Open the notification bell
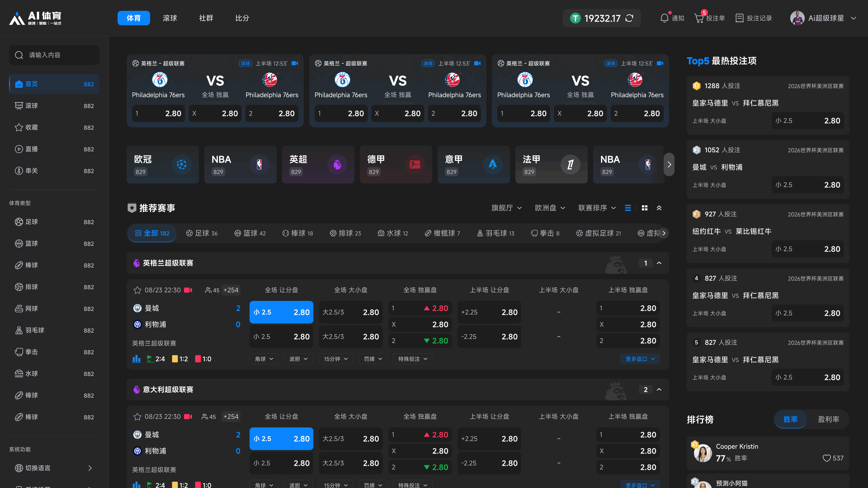The height and width of the screenshot is (488, 868). click(664, 18)
